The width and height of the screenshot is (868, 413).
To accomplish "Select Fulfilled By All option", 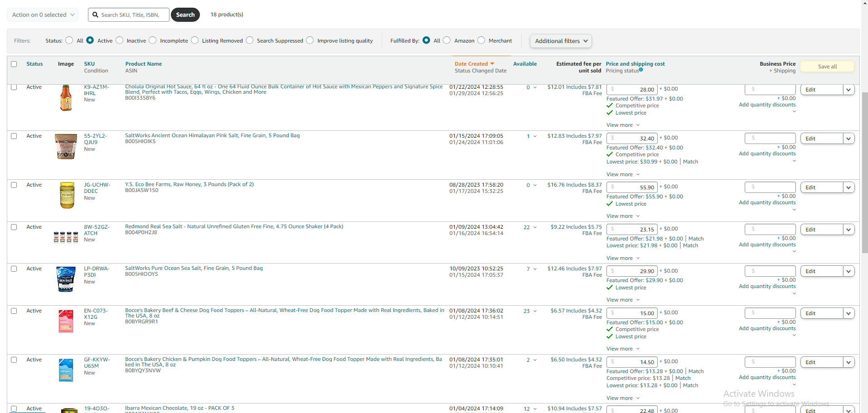I will (427, 40).
